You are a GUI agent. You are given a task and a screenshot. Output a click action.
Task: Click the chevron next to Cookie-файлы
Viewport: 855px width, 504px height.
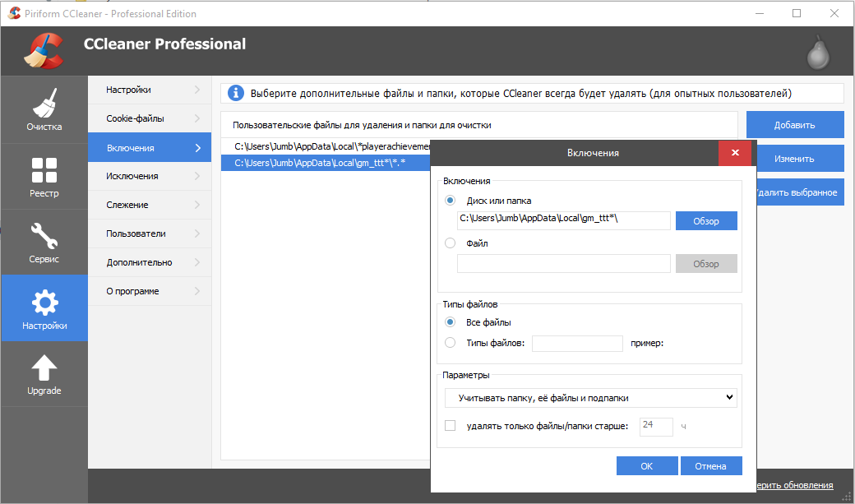(197, 118)
